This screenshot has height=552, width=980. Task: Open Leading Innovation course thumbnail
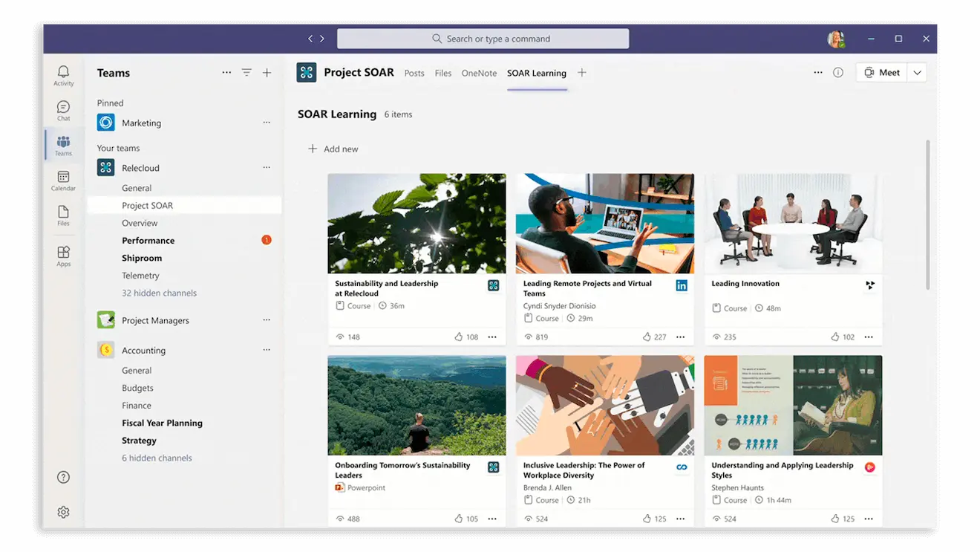pos(793,224)
